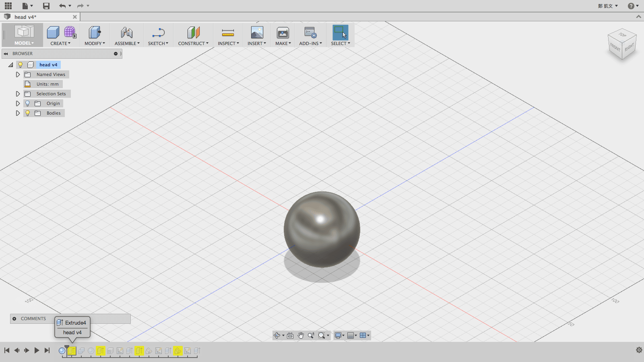Open the MODIFY menu
The height and width of the screenshot is (362, 644).
[x=95, y=43]
